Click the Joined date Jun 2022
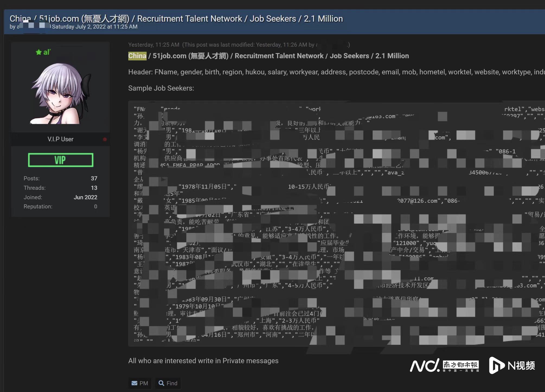The width and height of the screenshot is (545, 392). (85, 197)
